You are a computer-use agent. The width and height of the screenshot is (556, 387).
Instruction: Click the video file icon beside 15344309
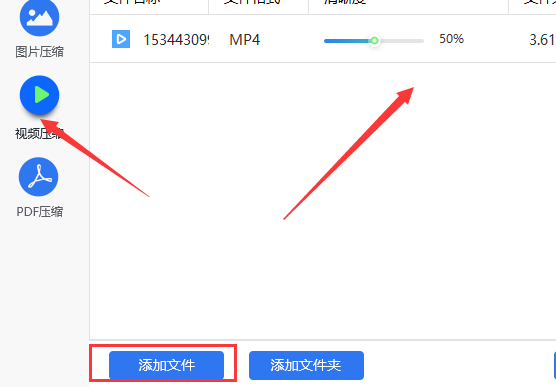(121, 39)
